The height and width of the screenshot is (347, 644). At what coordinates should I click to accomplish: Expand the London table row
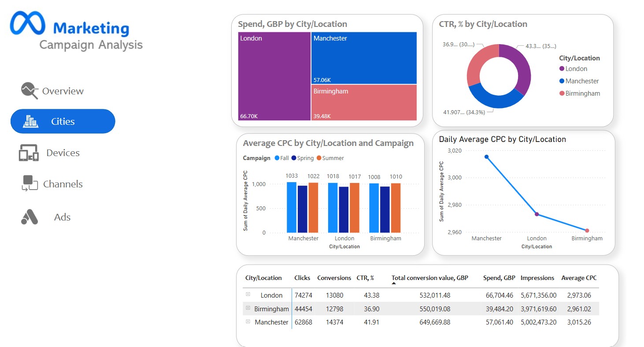tap(248, 294)
